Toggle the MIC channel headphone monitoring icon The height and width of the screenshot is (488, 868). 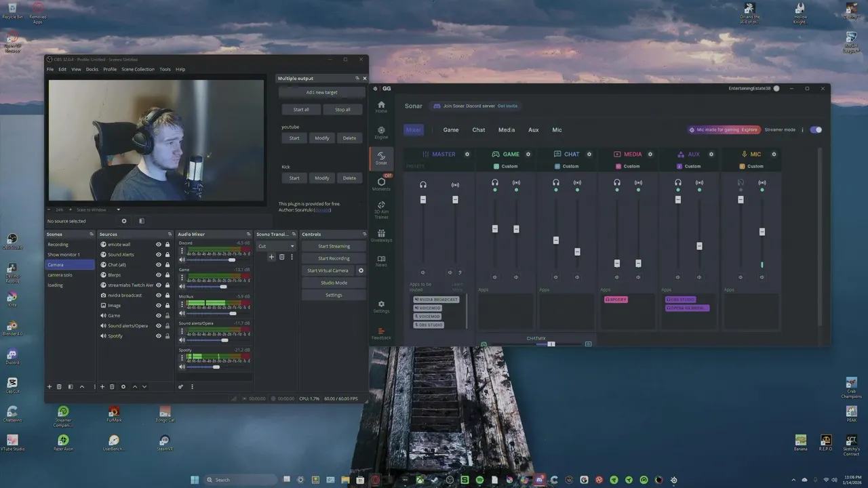click(x=741, y=182)
